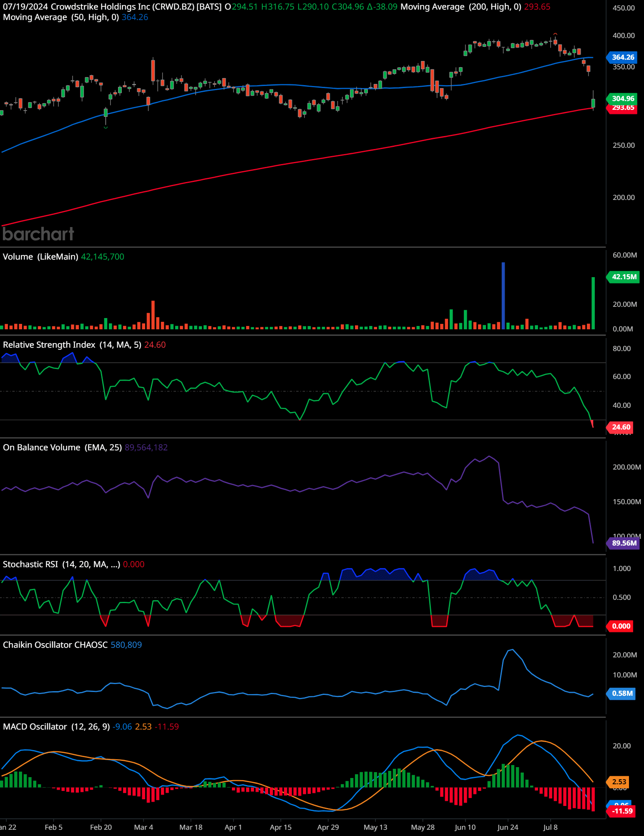Click the 40.00 RSI axis label
The image size is (644, 836).
tap(621, 405)
